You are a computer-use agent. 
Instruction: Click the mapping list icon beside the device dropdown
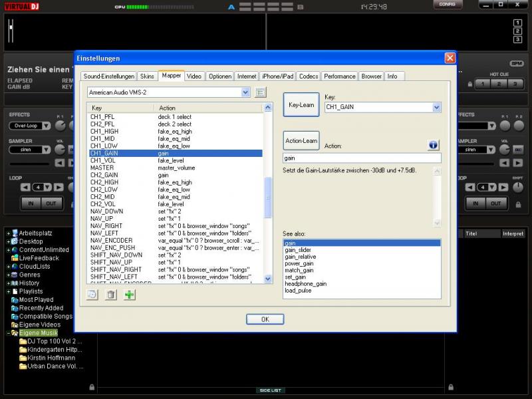tap(261, 92)
